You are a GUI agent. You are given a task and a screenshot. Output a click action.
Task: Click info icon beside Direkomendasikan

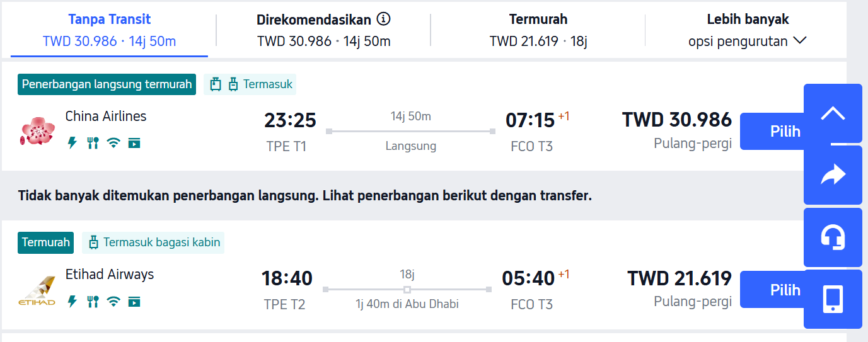383,19
